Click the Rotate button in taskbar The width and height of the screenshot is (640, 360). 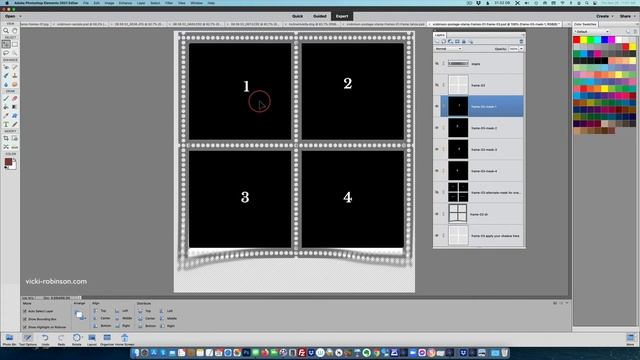(x=76, y=340)
